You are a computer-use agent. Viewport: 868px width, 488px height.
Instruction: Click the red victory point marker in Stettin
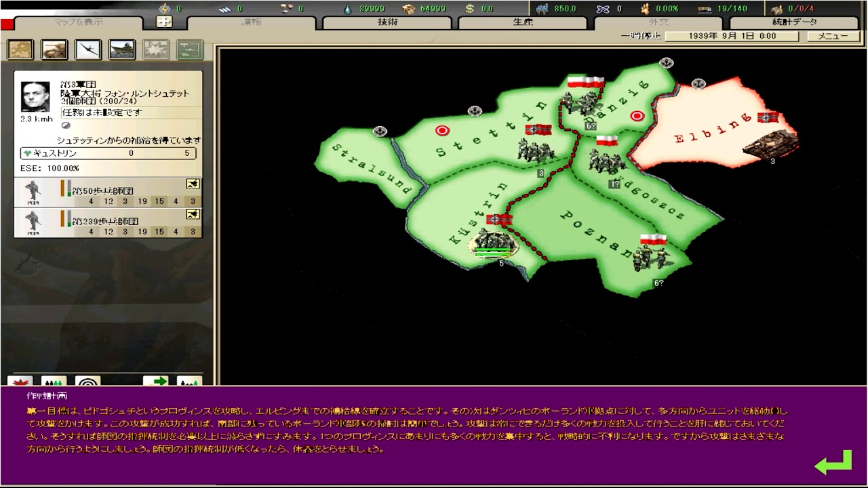pyautogui.click(x=442, y=130)
